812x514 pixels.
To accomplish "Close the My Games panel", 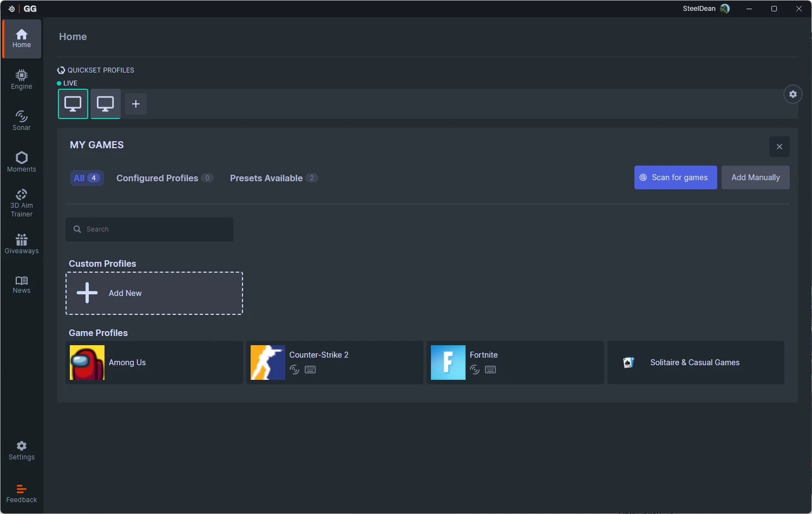I will [x=780, y=147].
